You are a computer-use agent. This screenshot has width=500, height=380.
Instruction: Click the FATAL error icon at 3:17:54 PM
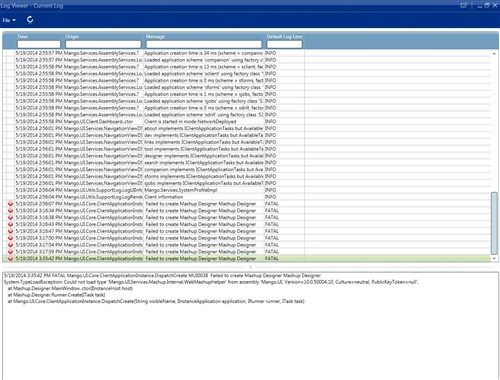[11, 245]
